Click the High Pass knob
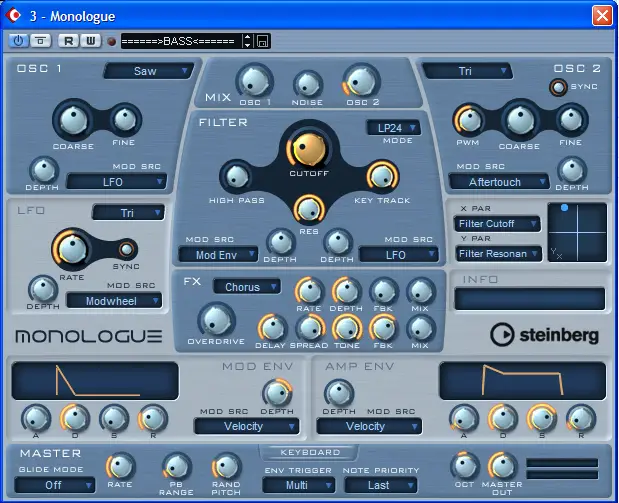 click(x=236, y=176)
